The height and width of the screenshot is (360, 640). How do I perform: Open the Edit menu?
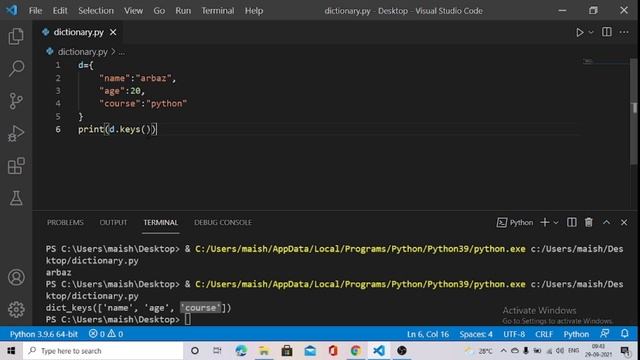(60, 11)
